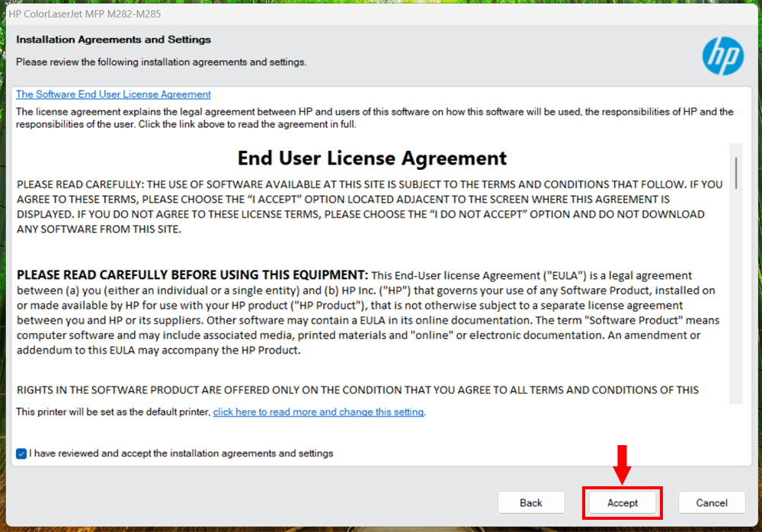Click the End User License Agreement heading
The height and width of the screenshot is (532, 762).
372,158
